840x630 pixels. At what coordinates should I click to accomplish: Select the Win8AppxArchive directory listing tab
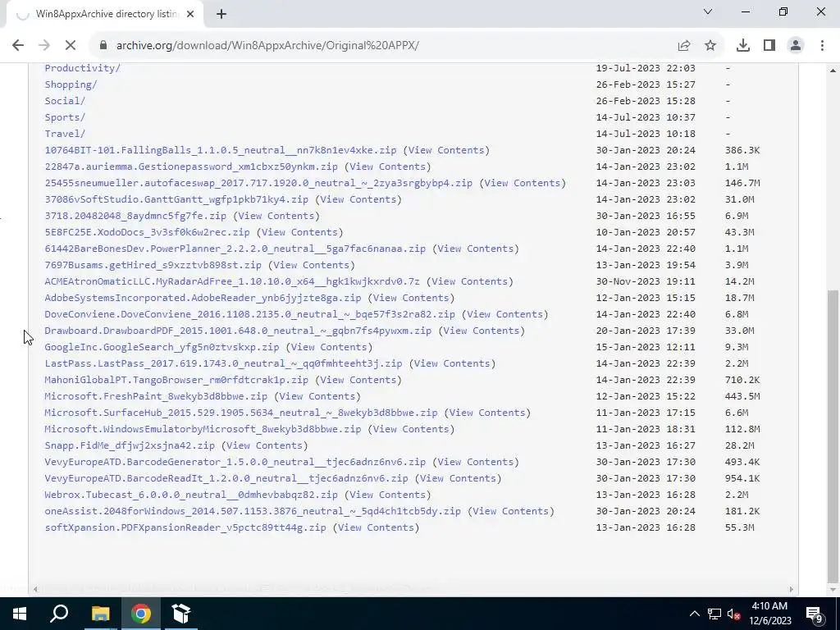click(x=105, y=15)
